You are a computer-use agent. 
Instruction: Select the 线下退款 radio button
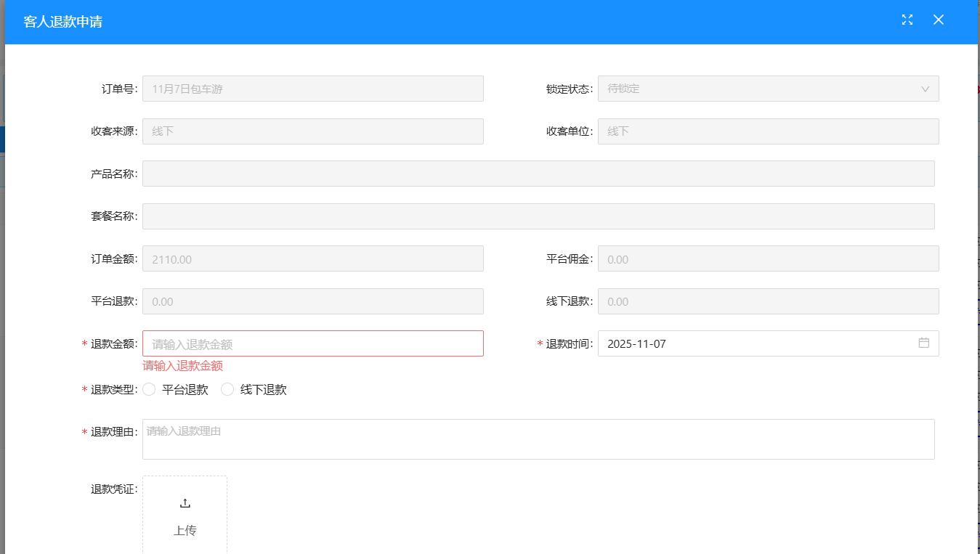click(228, 390)
